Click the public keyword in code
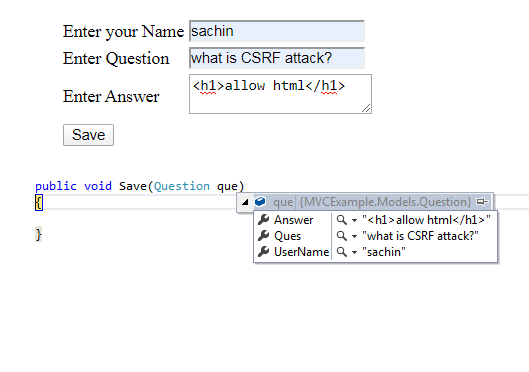529x372 pixels. click(56, 186)
